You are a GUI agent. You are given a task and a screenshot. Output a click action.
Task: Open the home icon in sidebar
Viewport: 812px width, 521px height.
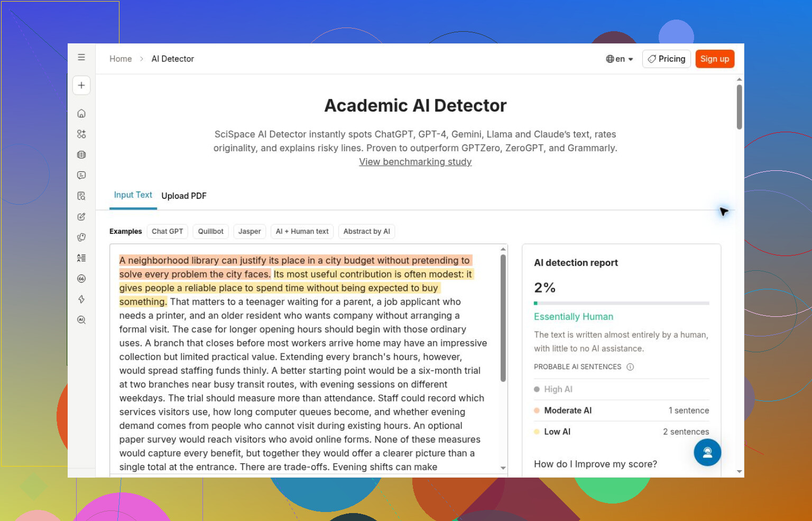81,113
